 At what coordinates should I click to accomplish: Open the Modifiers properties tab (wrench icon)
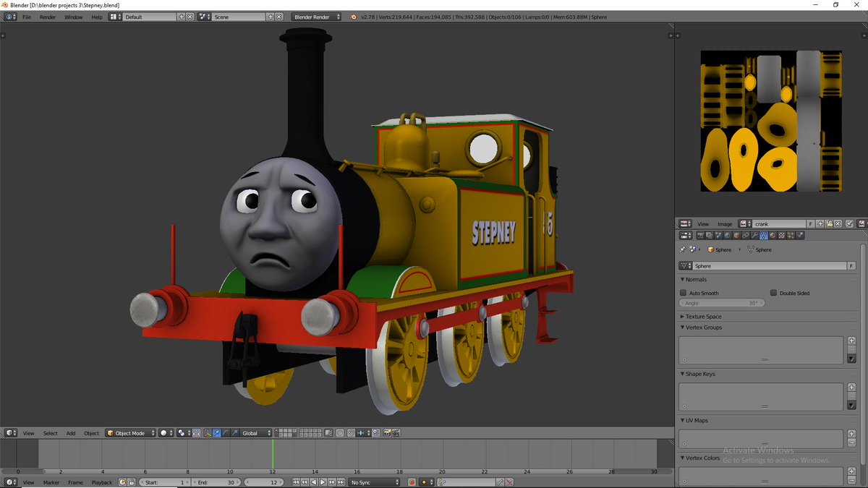click(x=754, y=235)
